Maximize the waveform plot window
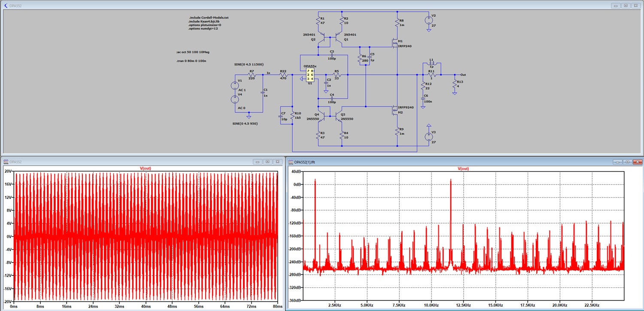The height and width of the screenshot is (311, 644). point(267,162)
